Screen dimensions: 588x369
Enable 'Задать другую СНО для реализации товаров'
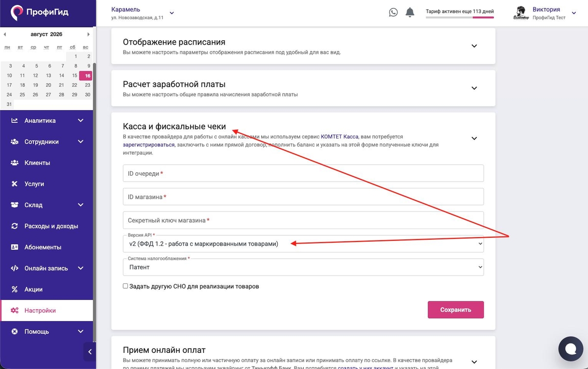coord(125,286)
